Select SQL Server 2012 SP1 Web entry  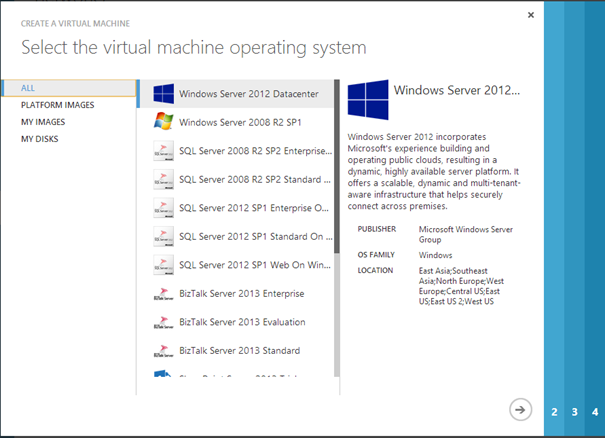point(254,265)
